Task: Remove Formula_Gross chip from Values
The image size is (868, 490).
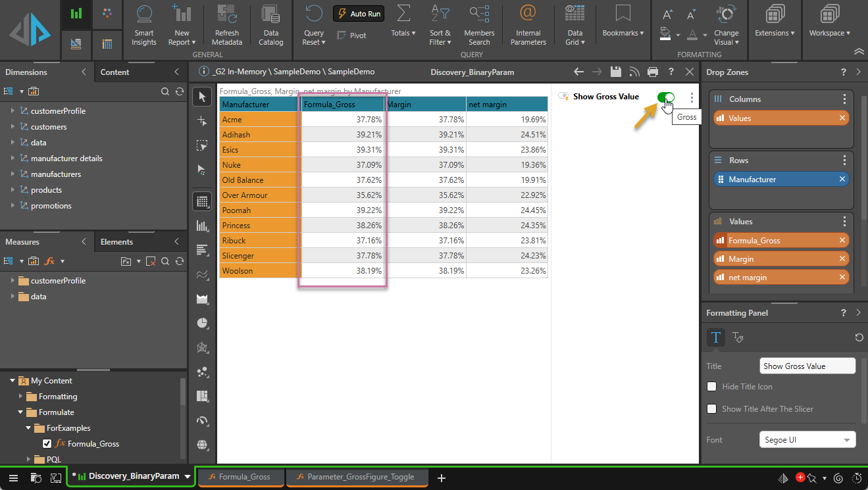Action: (842, 241)
